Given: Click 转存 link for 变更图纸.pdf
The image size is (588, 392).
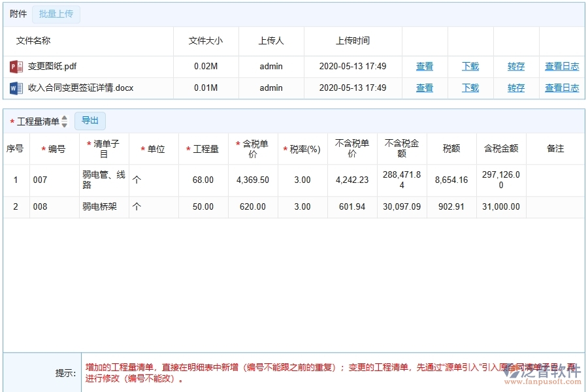Looking at the screenshot, I should click(x=515, y=66).
